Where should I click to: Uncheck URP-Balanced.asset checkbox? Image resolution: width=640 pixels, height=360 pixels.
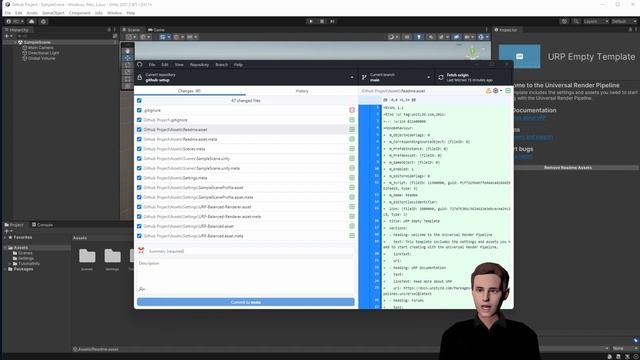[139, 226]
